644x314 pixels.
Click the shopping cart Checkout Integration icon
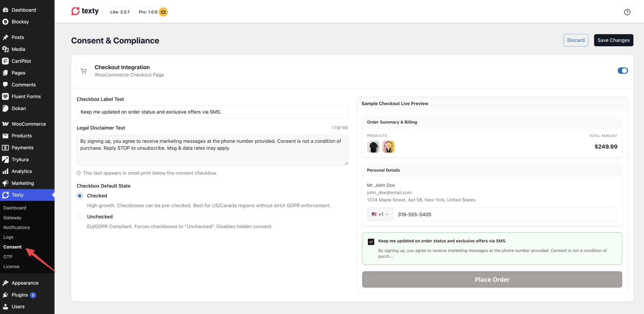pyautogui.click(x=84, y=71)
